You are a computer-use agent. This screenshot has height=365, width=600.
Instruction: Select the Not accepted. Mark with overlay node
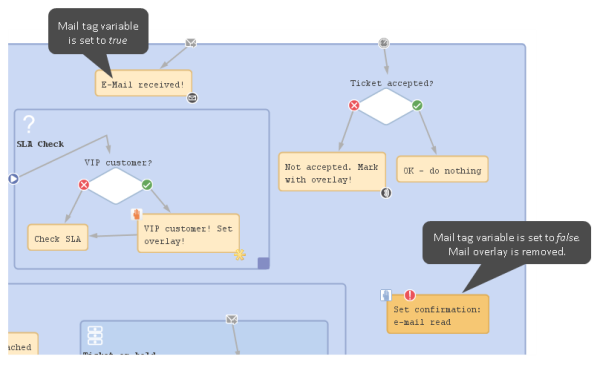[x=332, y=172]
